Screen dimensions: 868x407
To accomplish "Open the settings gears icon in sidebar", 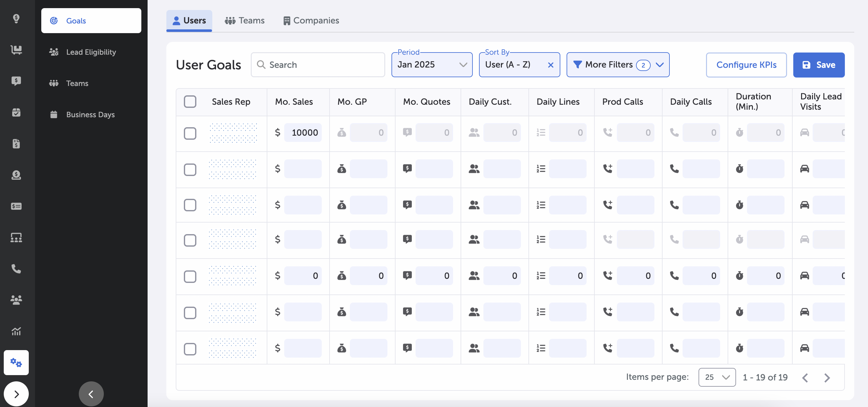I will [16, 363].
